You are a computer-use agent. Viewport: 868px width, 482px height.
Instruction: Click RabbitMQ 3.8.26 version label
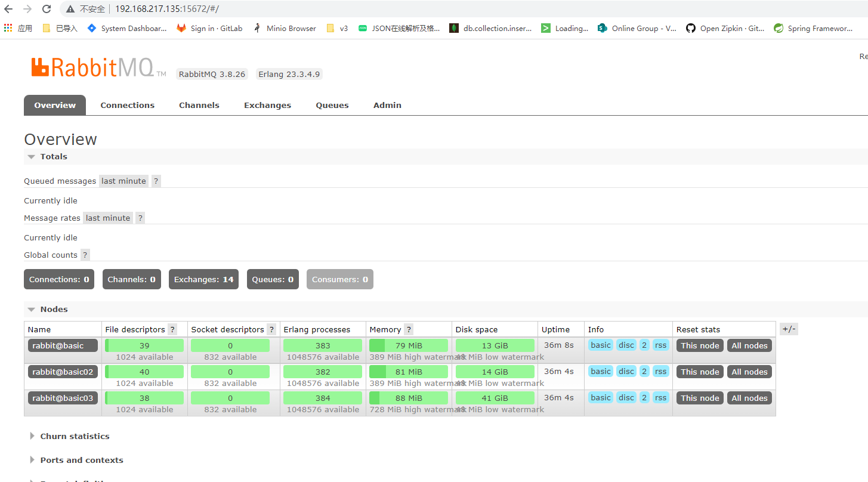(212, 74)
